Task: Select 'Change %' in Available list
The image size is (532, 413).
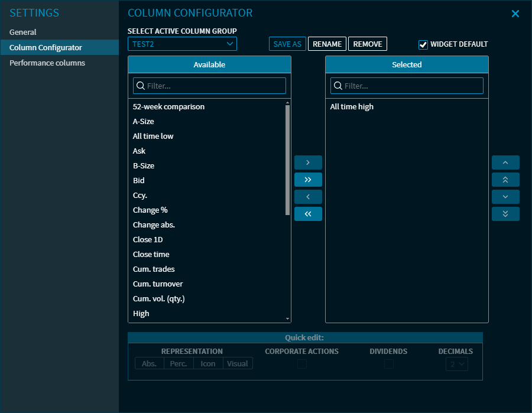Action: [x=150, y=210]
